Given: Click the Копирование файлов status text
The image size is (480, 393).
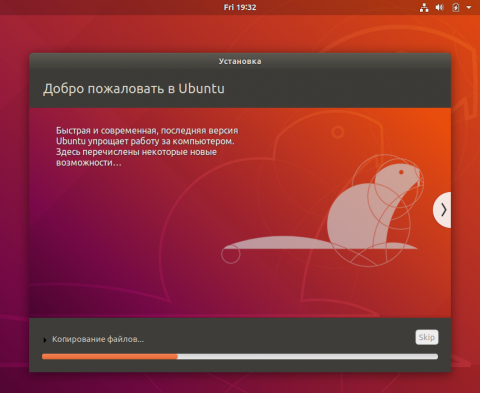Looking at the screenshot, I should [98, 339].
